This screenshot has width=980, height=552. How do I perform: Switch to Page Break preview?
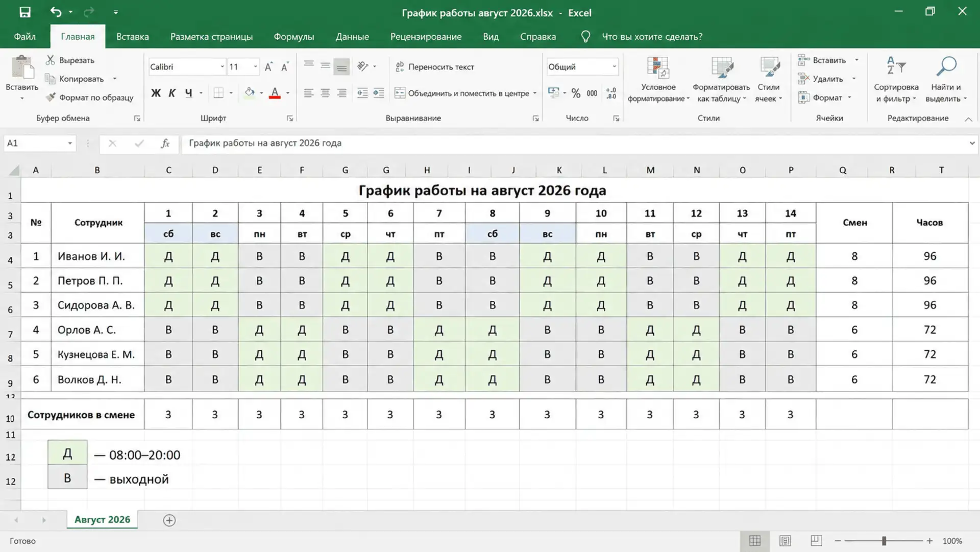point(816,541)
